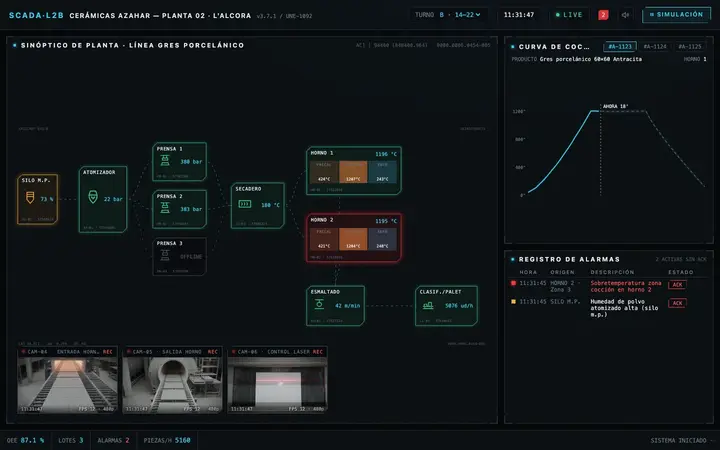Click the yellow severity marker for Silo M.P. alarm
Viewport: 720px width, 450px height.
(x=513, y=302)
